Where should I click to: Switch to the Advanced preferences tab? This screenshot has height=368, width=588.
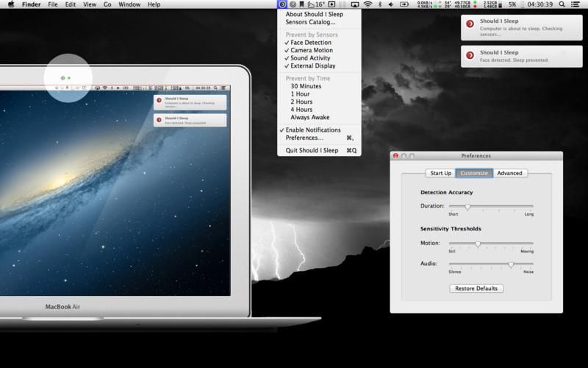509,173
